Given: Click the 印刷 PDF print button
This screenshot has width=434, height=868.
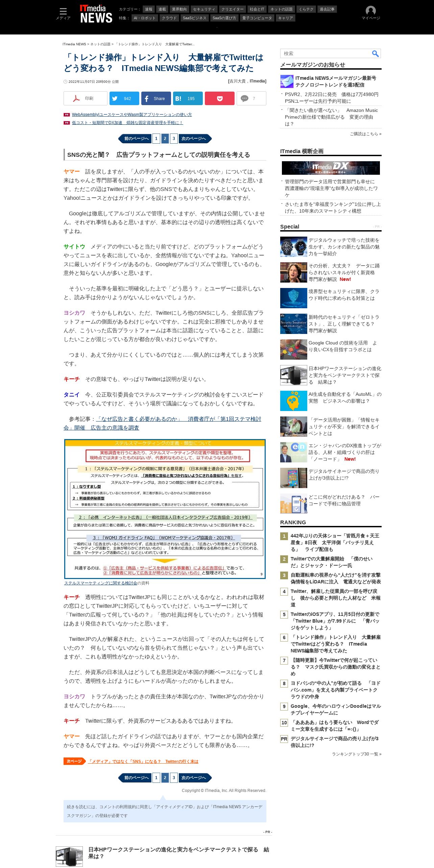Looking at the screenshot, I should pyautogui.click(x=86, y=98).
